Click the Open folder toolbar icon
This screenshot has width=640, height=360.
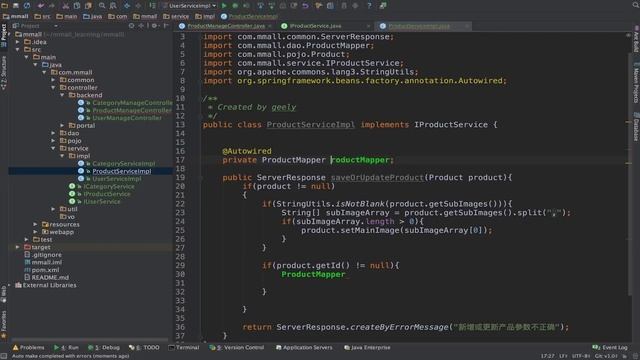pyautogui.click(x=4, y=6)
